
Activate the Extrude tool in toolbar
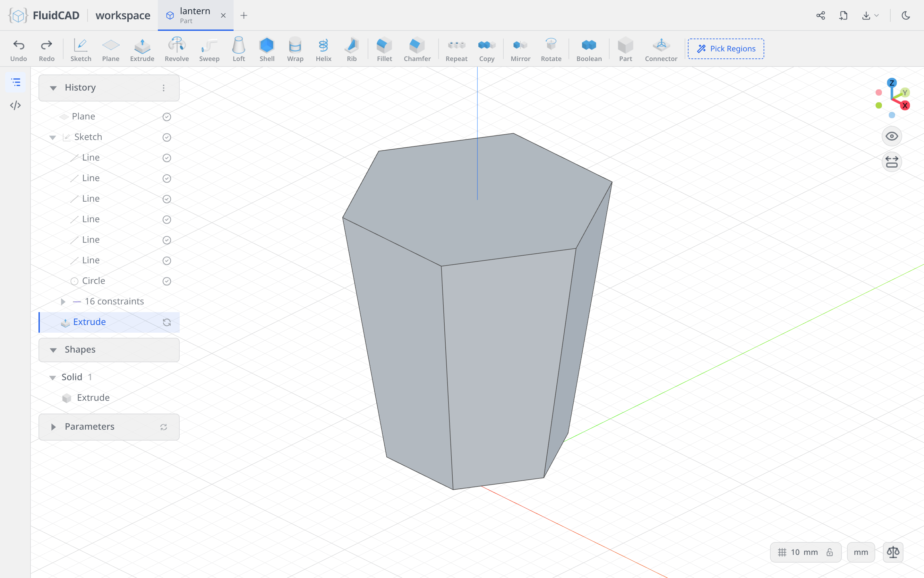click(x=142, y=50)
